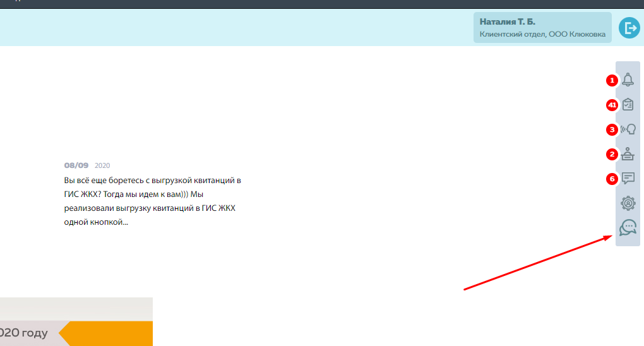Click the red badge showing 6
The height and width of the screenshot is (346, 644).
(x=612, y=179)
